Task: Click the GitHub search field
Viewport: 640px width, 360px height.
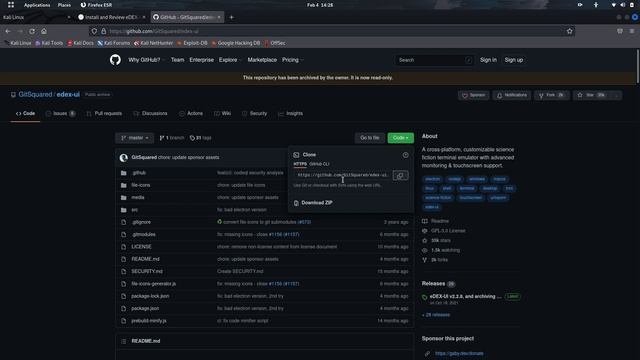Action: click(434, 60)
